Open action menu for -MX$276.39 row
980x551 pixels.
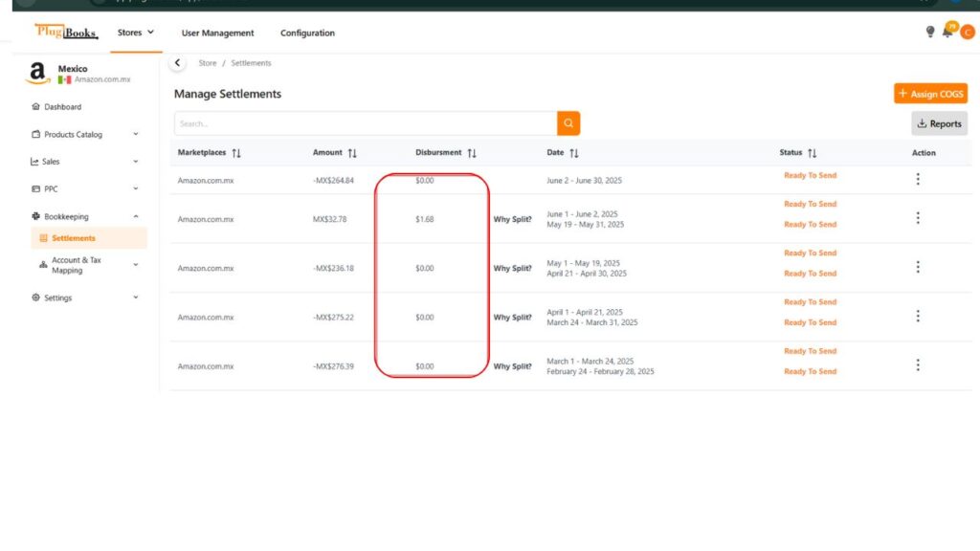(918, 364)
